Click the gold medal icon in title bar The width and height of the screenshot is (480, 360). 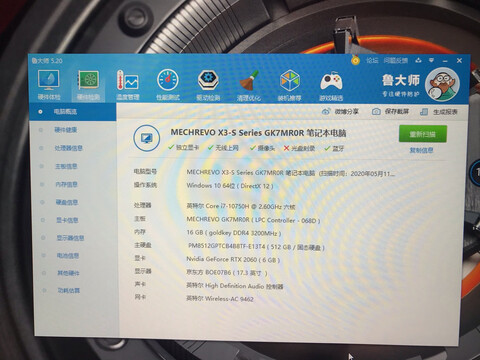pyautogui.click(x=356, y=60)
